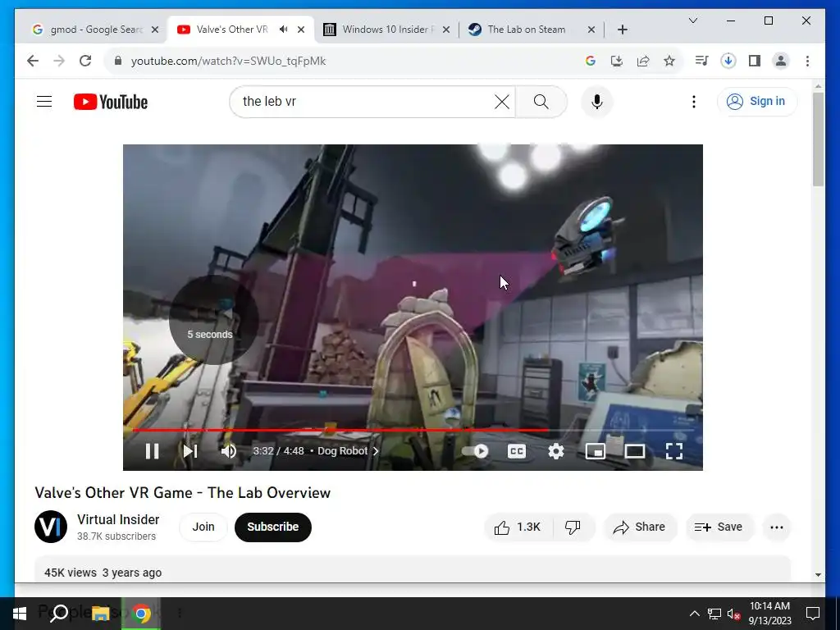
Task: Click the scrollbar down arrow
Action: point(818,575)
